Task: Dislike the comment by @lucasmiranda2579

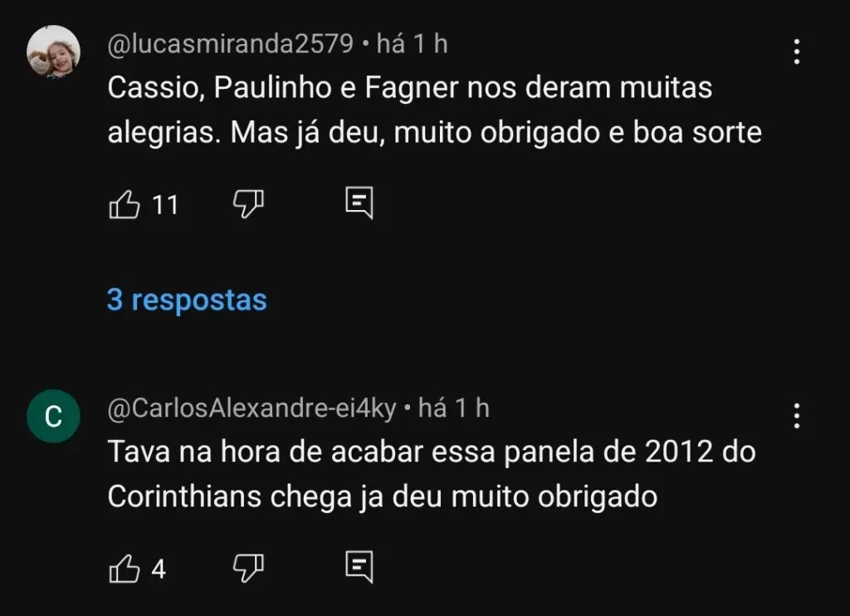Action: 247,204
